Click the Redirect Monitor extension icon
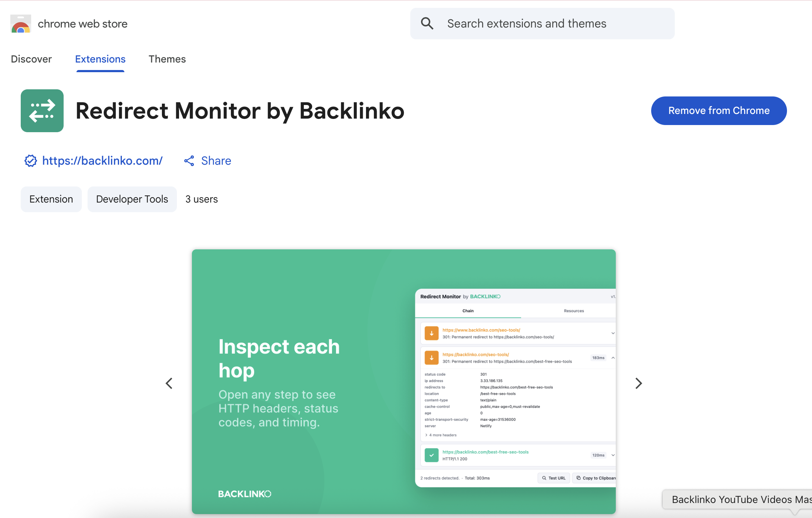The width and height of the screenshot is (812, 518). pyautogui.click(x=42, y=111)
